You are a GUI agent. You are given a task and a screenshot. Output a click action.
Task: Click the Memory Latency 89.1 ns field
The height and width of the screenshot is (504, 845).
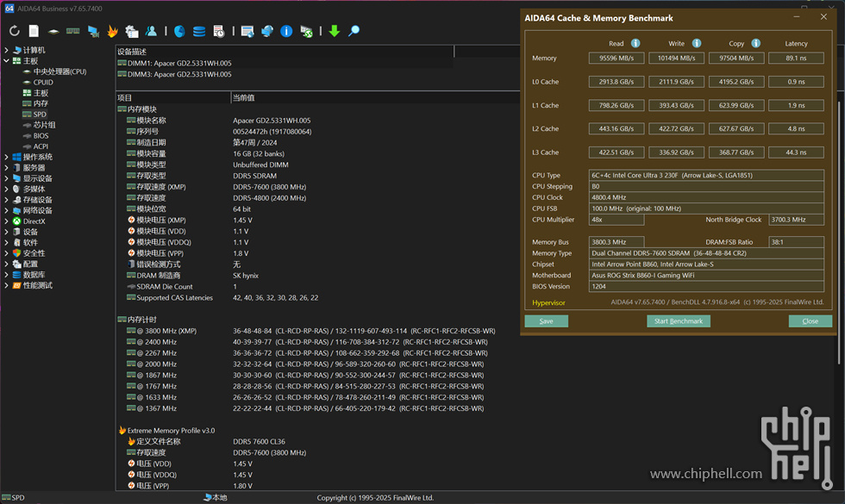(x=796, y=58)
